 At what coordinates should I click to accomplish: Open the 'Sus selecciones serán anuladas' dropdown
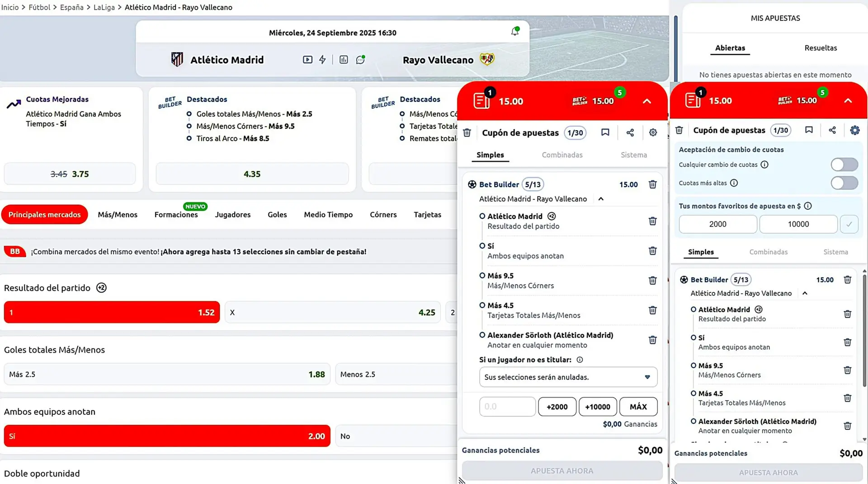pos(568,377)
